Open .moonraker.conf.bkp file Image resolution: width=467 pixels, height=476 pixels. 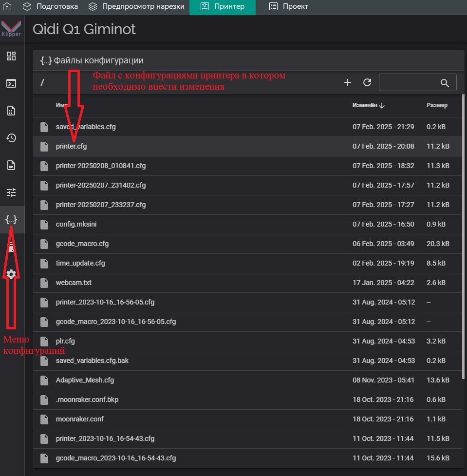[247, 400]
